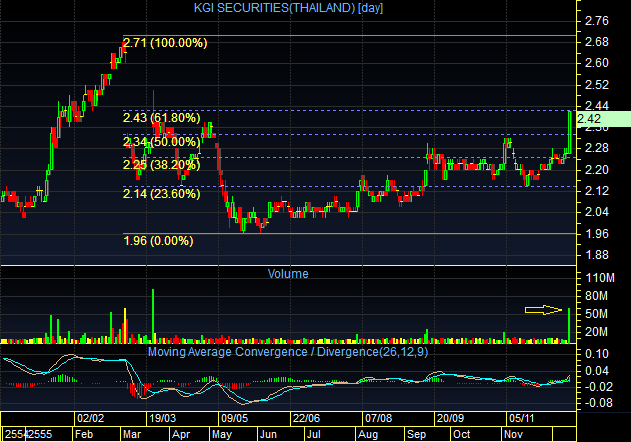Click the Mar month label
631x442 pixels.
tap(132, 434)
